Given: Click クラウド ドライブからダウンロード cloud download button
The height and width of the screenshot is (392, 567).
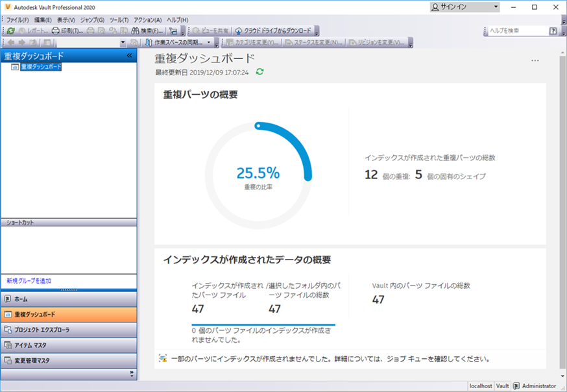Looking at the screenshot, I should [x=272, y=31].
